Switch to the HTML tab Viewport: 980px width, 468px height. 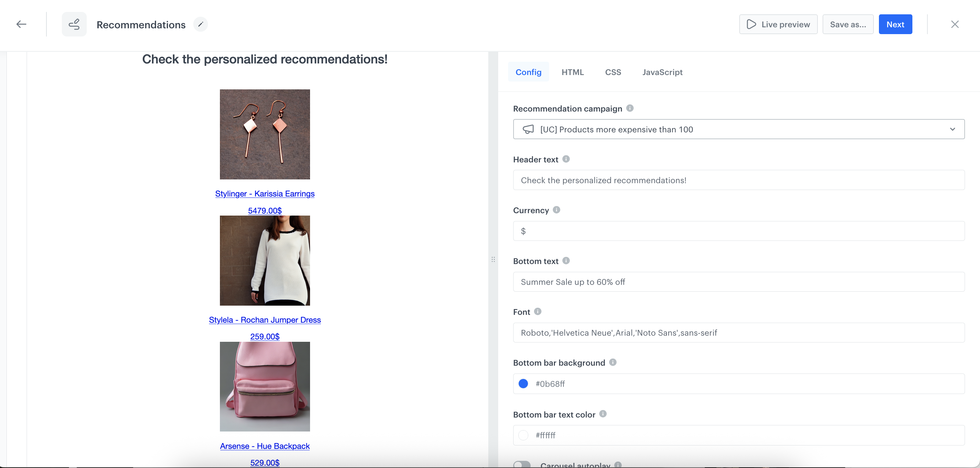coord(573,72)
